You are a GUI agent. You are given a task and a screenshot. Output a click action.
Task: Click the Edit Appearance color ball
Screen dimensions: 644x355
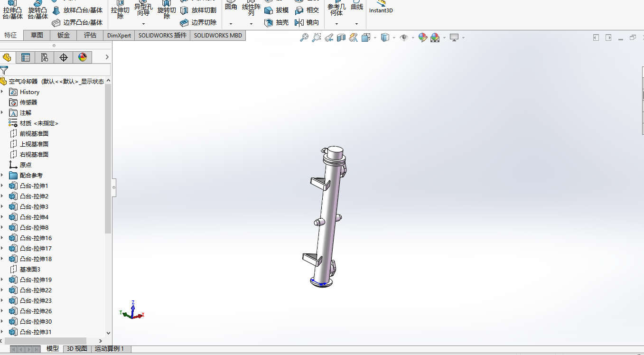(x=422, y=37)
